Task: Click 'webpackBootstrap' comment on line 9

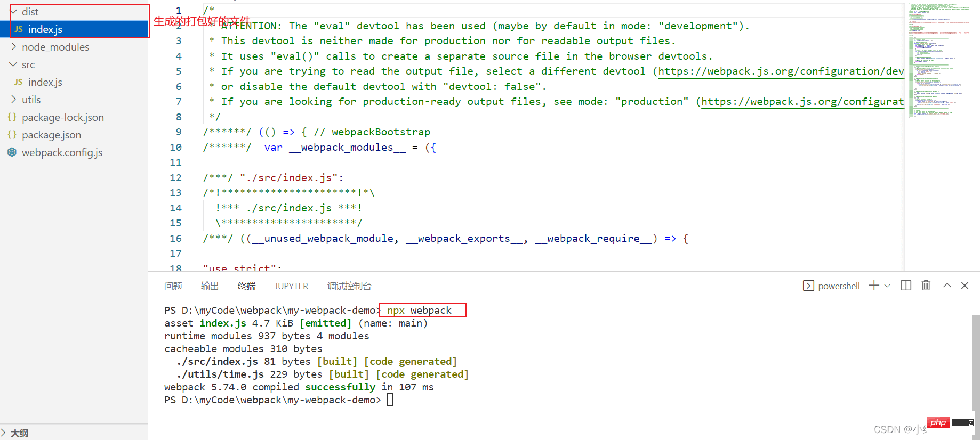Action: (x=381, y=132)
